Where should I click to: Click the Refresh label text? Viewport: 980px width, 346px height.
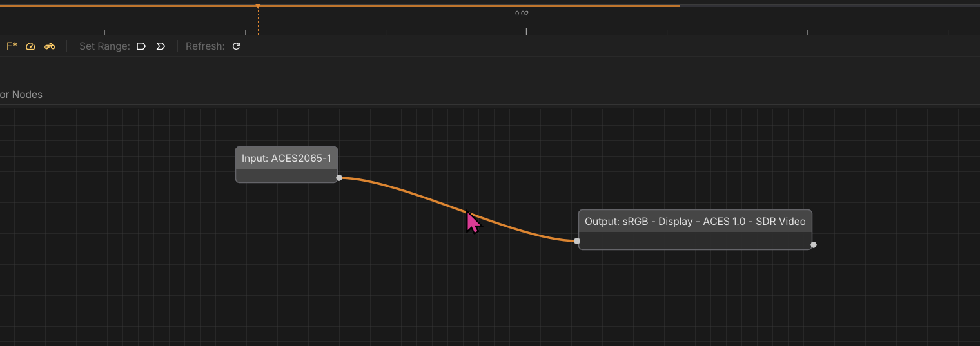[x=205, y=46]
